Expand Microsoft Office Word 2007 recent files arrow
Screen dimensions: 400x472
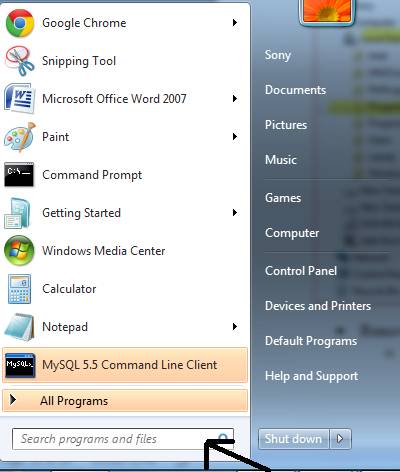(235, 99)
